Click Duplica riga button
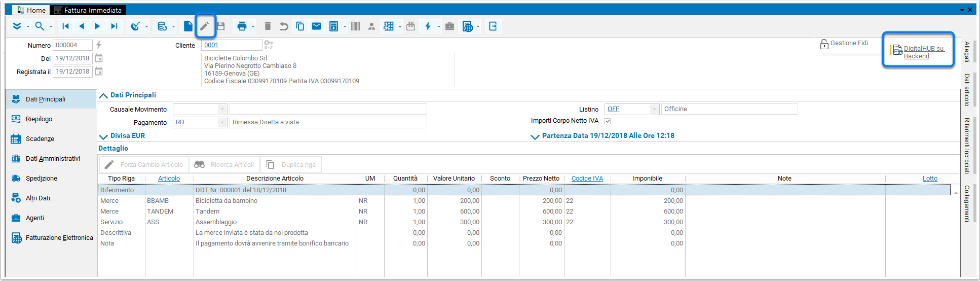Viewport: 980px width, 281px height. click(291, 165)
